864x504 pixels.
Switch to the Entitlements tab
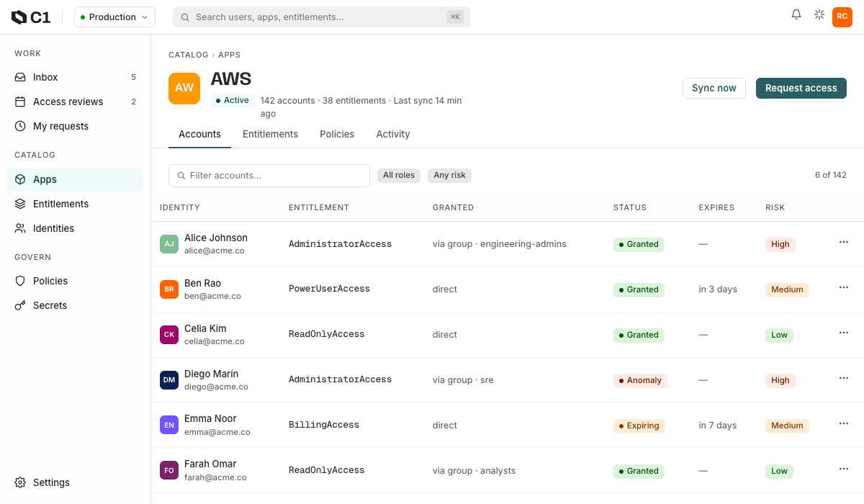tap(270, 134)
